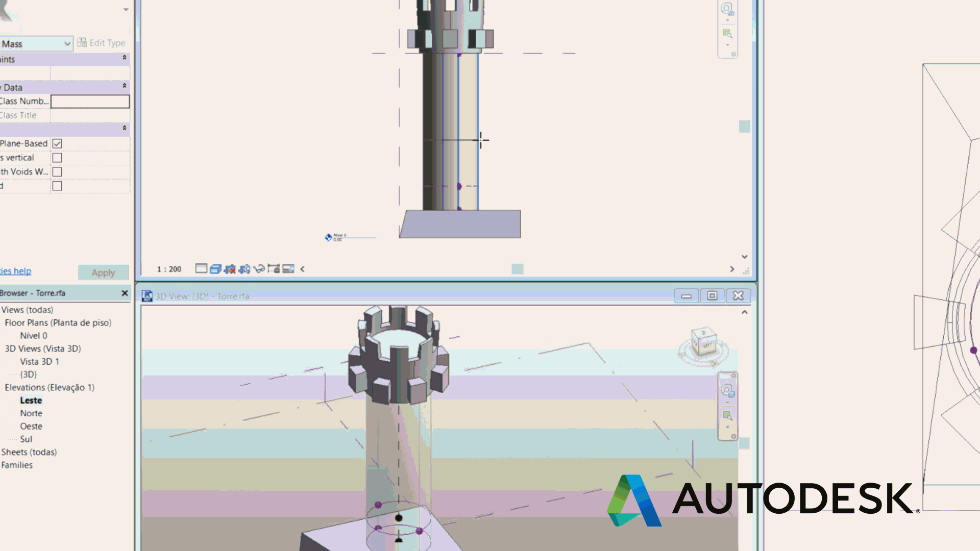Click the ViewCube in 3D view
The width and height of the screenshot is (980, 551).
[704, 343]
